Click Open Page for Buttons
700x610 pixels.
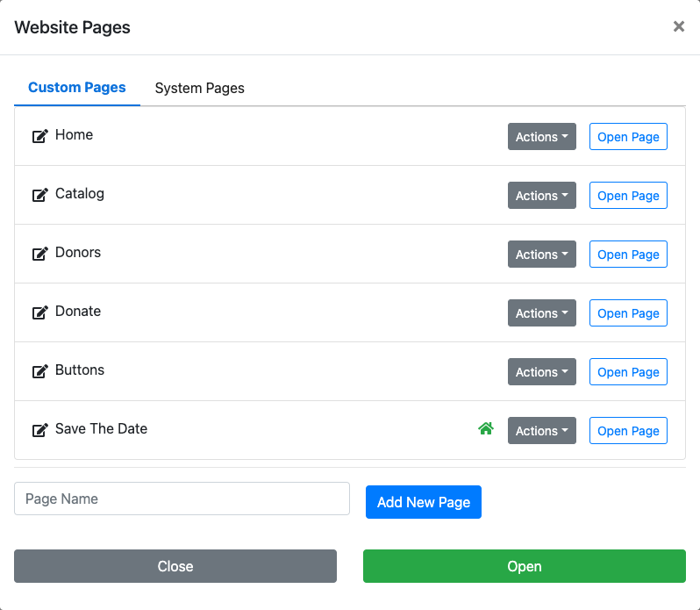coord(628,372)
